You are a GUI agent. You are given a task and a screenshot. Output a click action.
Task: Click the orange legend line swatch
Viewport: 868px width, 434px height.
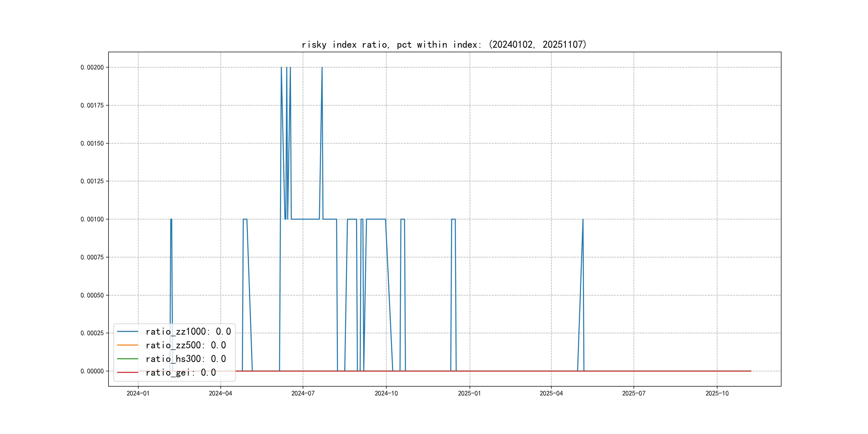pyautogui.click(x=127, y=345)
